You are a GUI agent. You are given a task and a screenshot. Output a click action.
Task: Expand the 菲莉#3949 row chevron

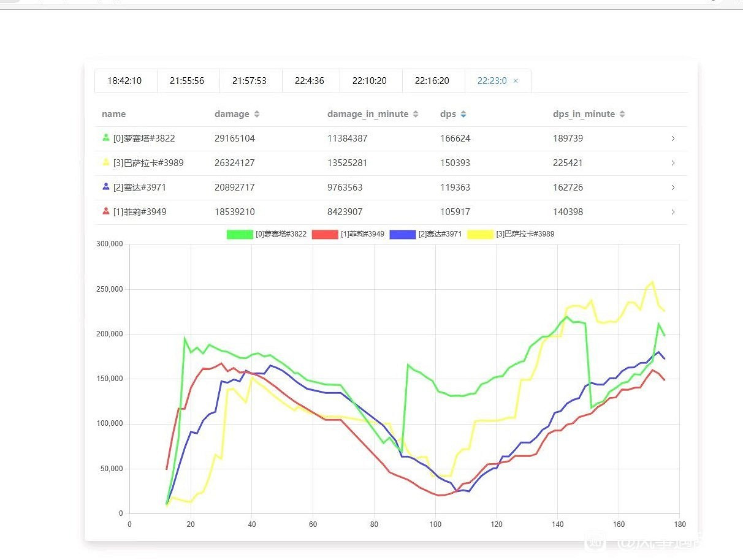[673, 212]
